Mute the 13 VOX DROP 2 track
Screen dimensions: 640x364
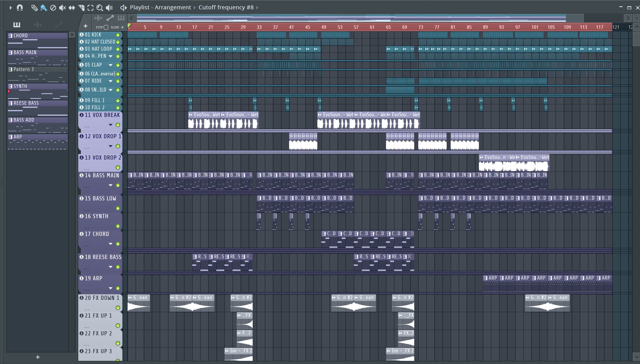118,168
